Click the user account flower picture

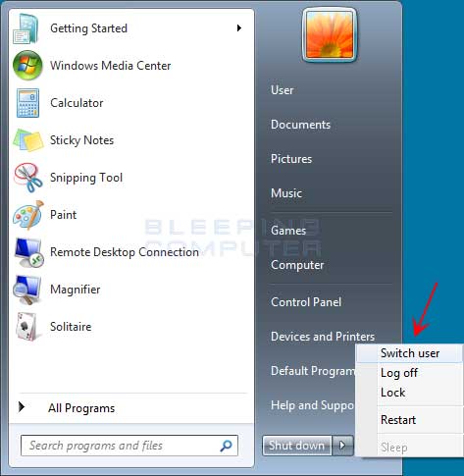[x=330, y=35]
